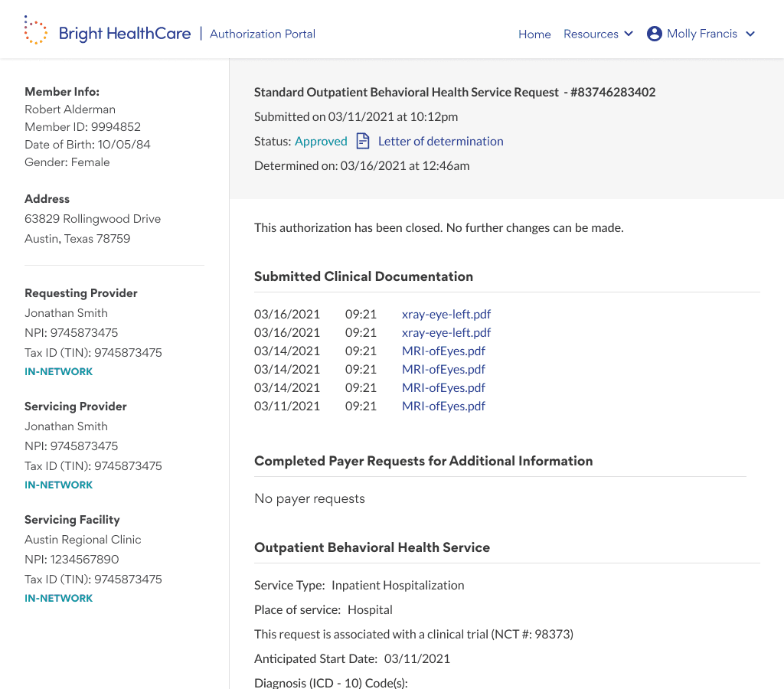This screenshot has width=784, height=689.
Task: Click IN-NETWORK badge under Servicing Provider
Action: pos(58,485)
